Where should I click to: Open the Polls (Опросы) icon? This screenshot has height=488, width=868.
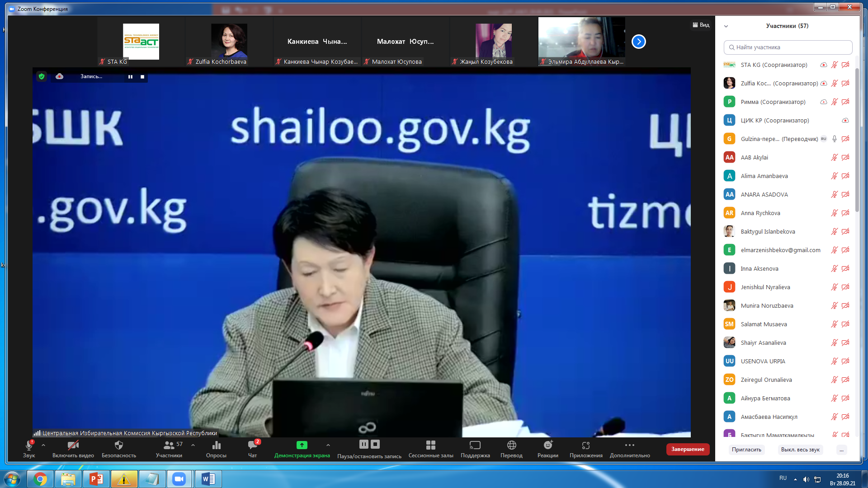click(216, 446)
